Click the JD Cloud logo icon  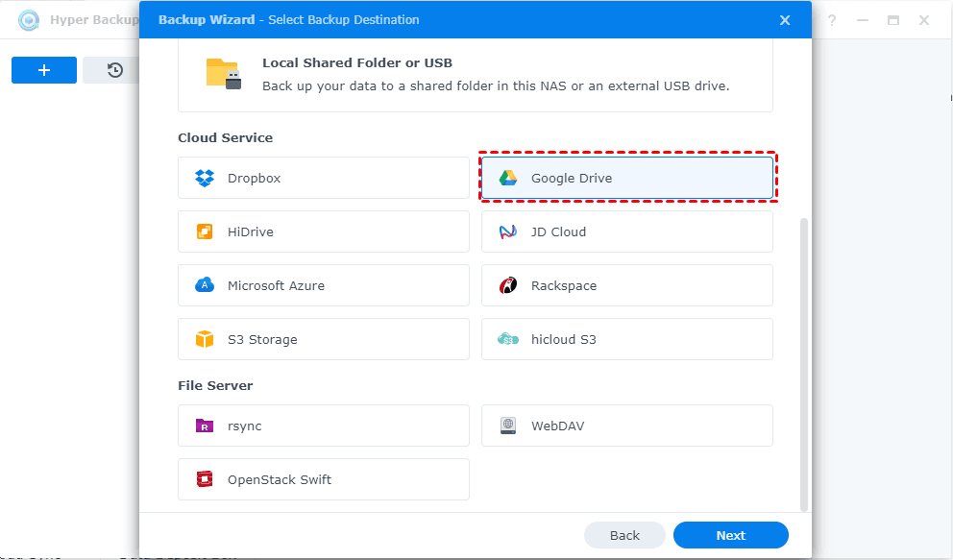pyautogui.click(x=508, y=232)
